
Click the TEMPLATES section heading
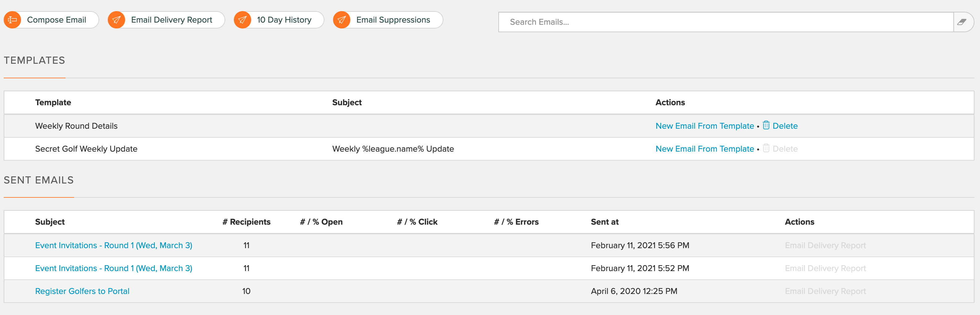click(35, 61)
